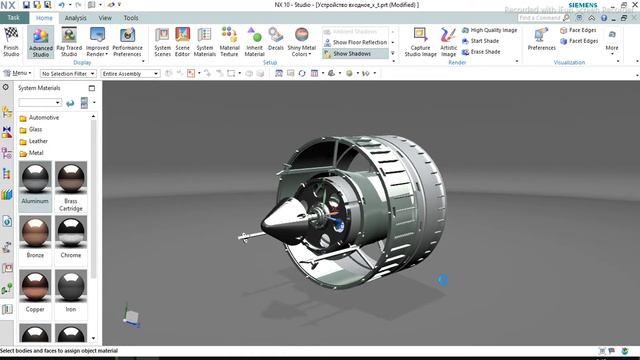Viewport: 640px width, 360px height.
Task: Open Performance Preferences
Action: point(127,42)
